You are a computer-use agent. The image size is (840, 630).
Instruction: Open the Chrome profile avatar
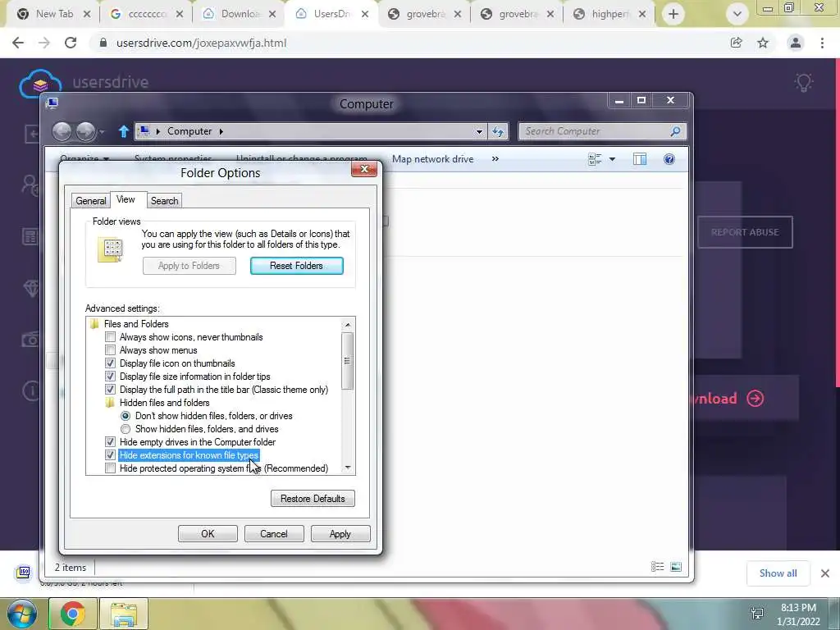click(796, 43)
